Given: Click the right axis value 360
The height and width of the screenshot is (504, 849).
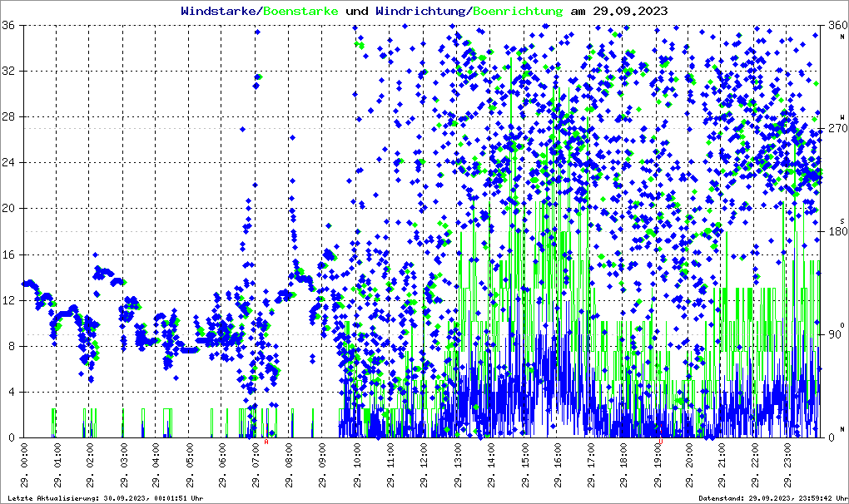Looking at the screenshot, I should (x=837, y=25).
